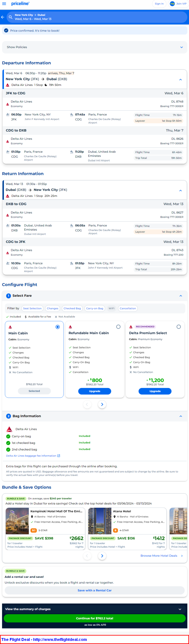Open Delta Air Lines baggage fee information

(31, 456)
